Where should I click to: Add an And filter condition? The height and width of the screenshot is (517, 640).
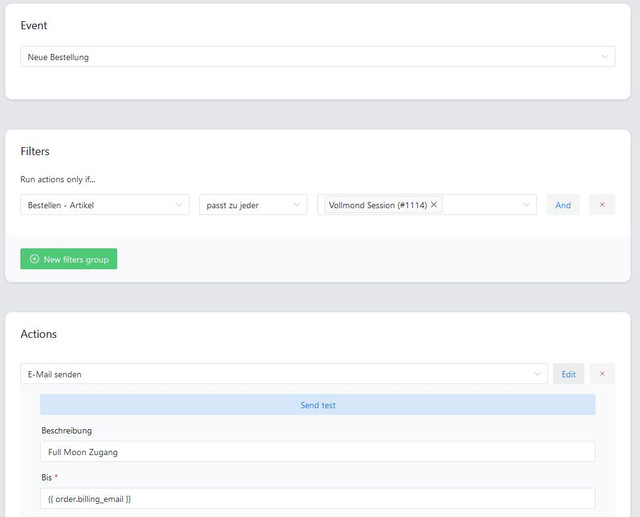pyautogui.click(x=563, y=205)
